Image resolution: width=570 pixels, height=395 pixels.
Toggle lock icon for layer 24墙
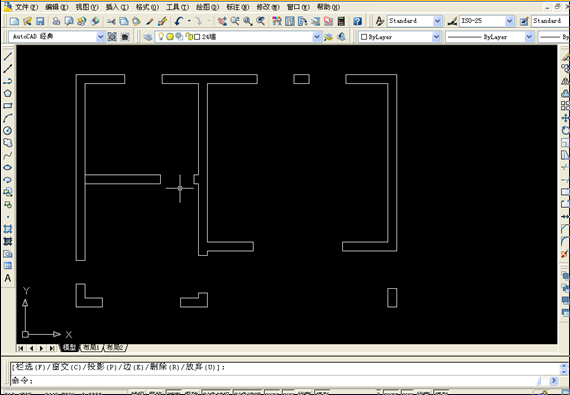point(189,36)
